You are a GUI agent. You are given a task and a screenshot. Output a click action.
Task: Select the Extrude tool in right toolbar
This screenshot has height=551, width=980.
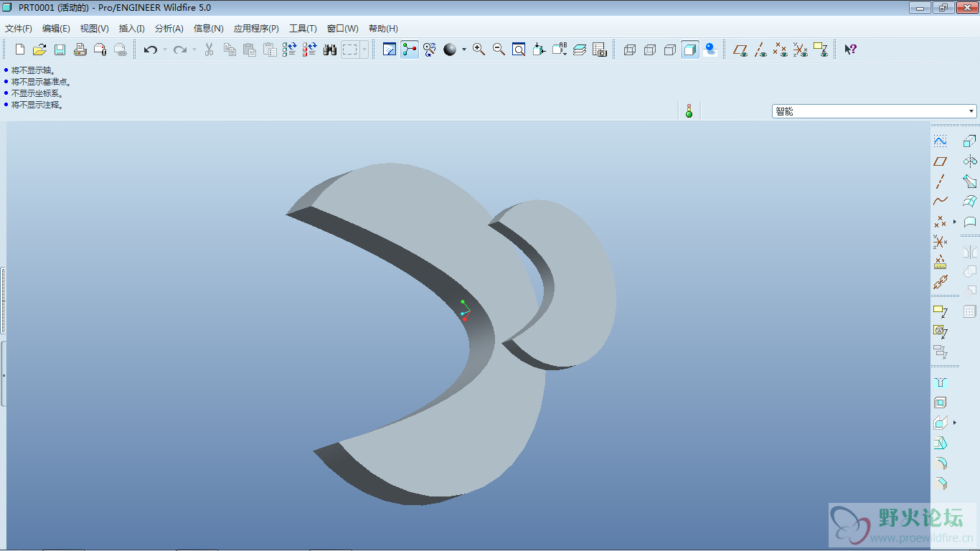click(x=970, y=141)
